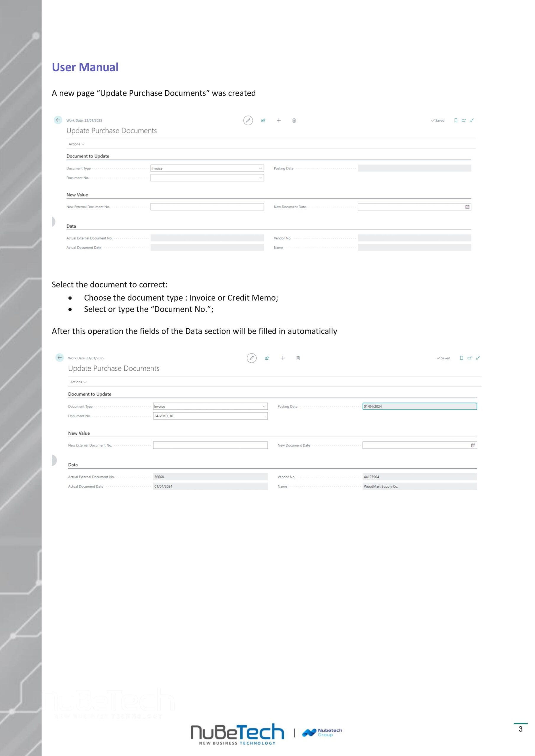Screen dimensions: 535x756
Task: Click the plus (new) icon in the filled form screenshot
Action: (x=283, y=358)
